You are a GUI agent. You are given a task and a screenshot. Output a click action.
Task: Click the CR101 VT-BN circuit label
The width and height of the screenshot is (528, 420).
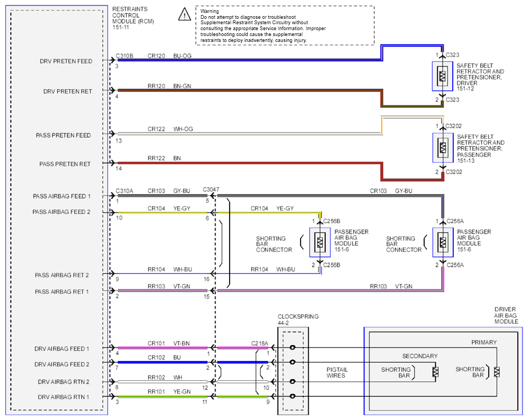pyautogui.click(x=169, y=344)
